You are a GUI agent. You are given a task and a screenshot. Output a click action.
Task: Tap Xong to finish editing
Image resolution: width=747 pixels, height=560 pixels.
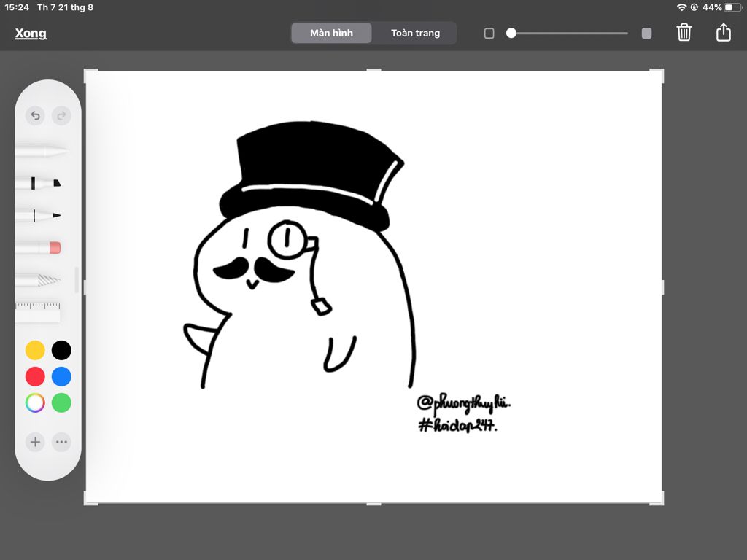(x=31, y=33)
